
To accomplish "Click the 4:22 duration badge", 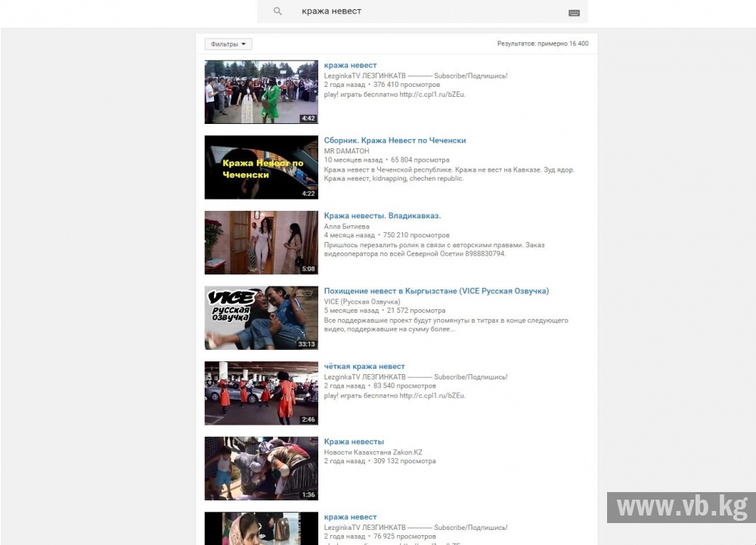I will click(308, 194).
